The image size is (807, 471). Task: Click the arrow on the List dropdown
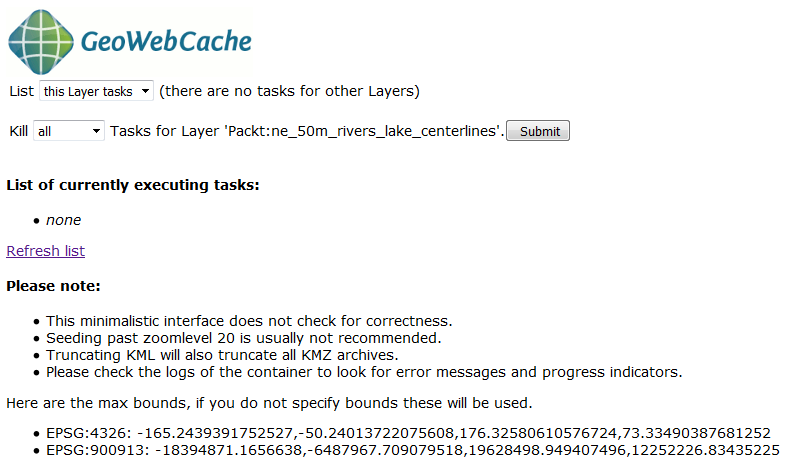tap(146, 91)
